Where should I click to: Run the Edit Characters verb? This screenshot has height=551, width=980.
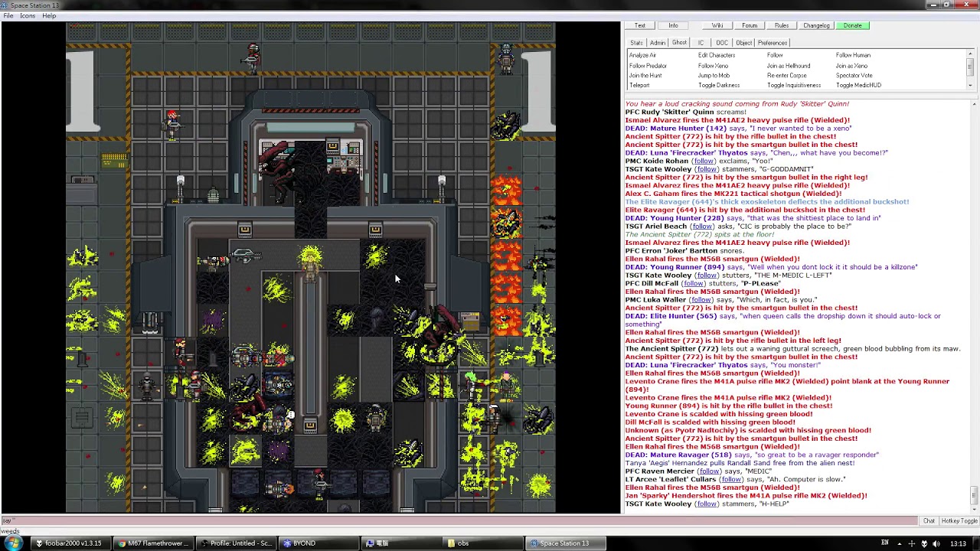[x=717, y=55]
